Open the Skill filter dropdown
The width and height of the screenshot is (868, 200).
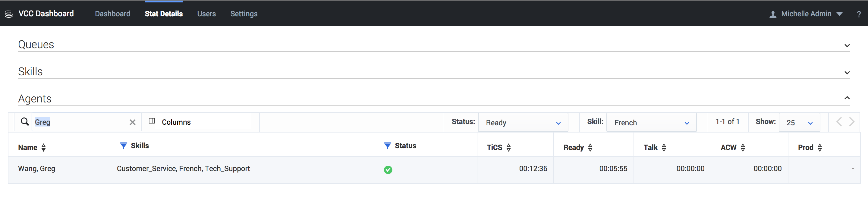651,123
